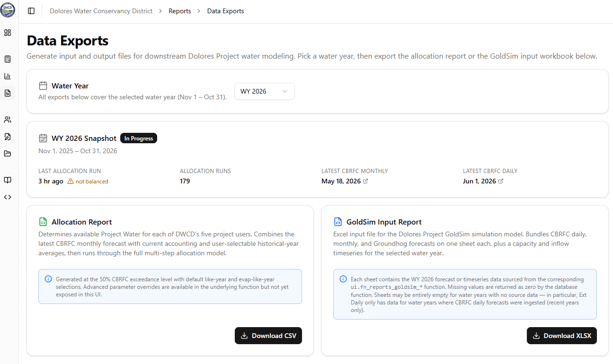Navigate to Reports breadcrumb
Image resolution: width=613 pixels, height=364 pixels.
click(x=180, y=11)
